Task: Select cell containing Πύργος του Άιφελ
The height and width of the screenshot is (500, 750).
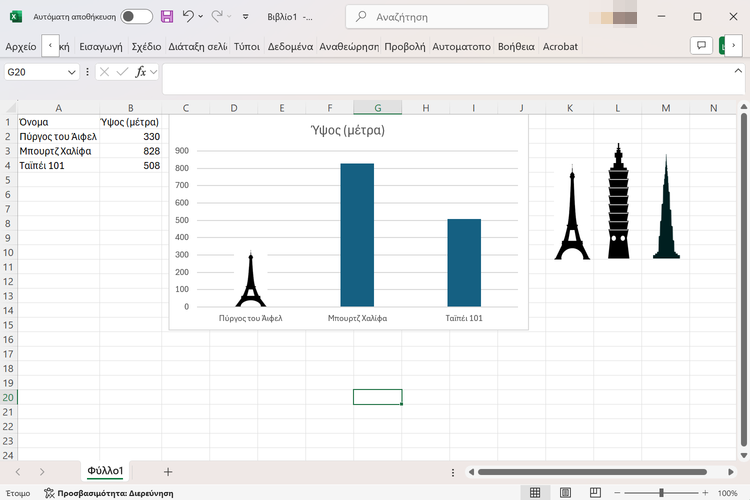Action: (x=58, y=137)
